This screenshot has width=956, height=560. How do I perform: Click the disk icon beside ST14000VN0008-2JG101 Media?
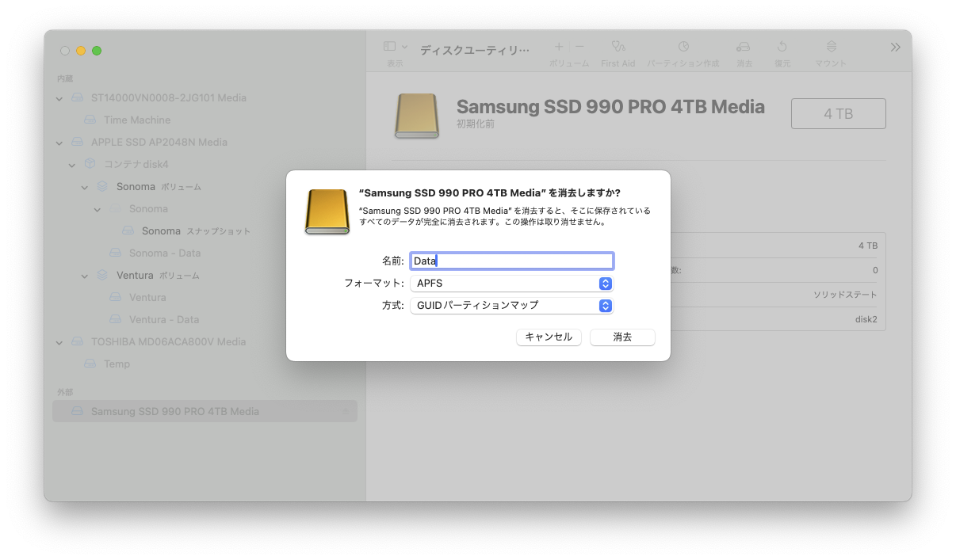coord(77,97)
